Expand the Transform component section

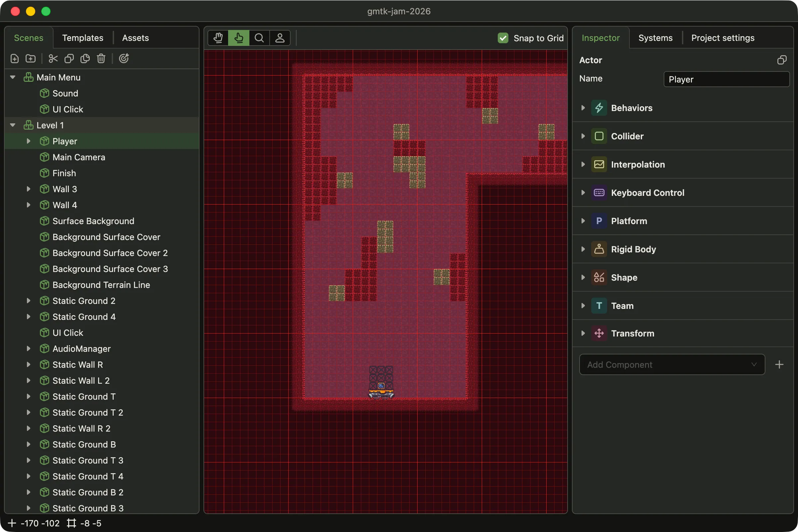point(583,333)
